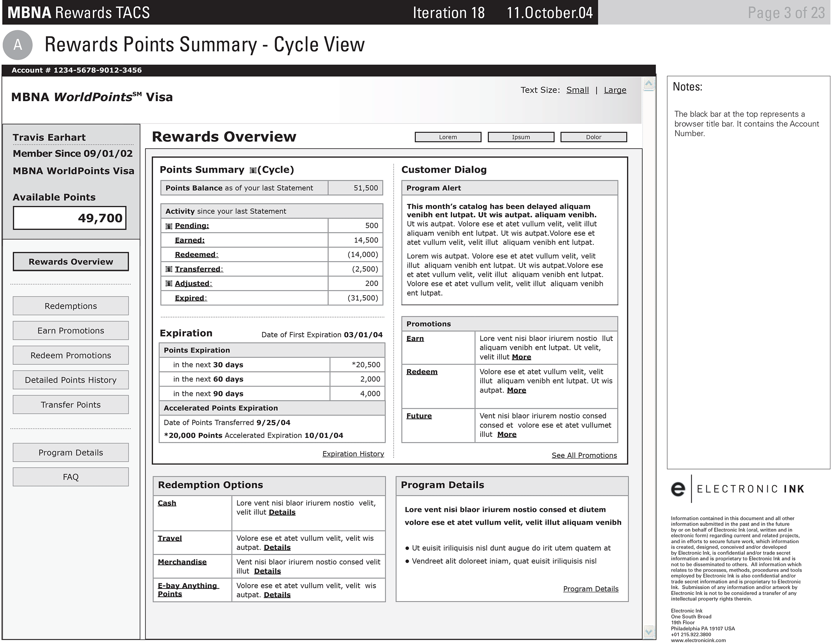This screenshot has width=835, height=644.
Task: Click the account number in the title bar
Action: (x=76, y=70)
